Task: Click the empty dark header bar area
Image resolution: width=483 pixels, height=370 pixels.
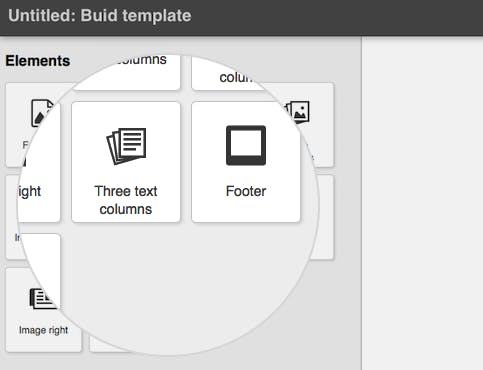Action: tap(337, 17)
